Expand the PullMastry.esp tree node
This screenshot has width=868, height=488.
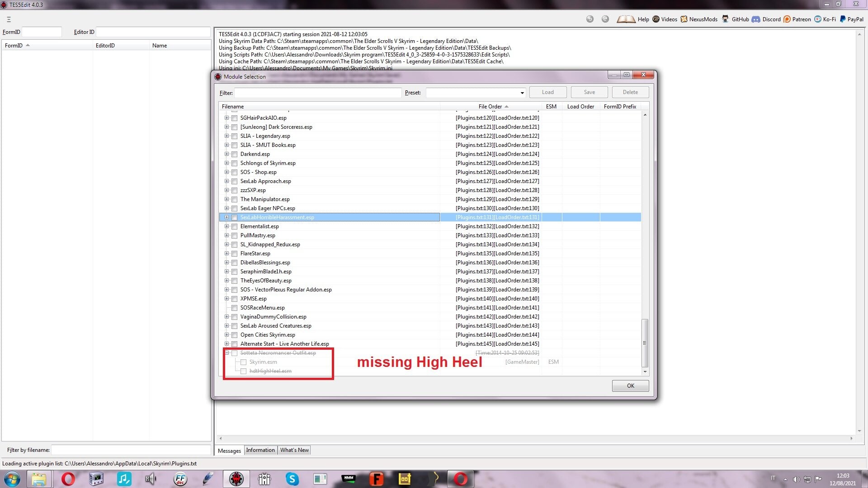pyautogui.click(x=226, y=235)
